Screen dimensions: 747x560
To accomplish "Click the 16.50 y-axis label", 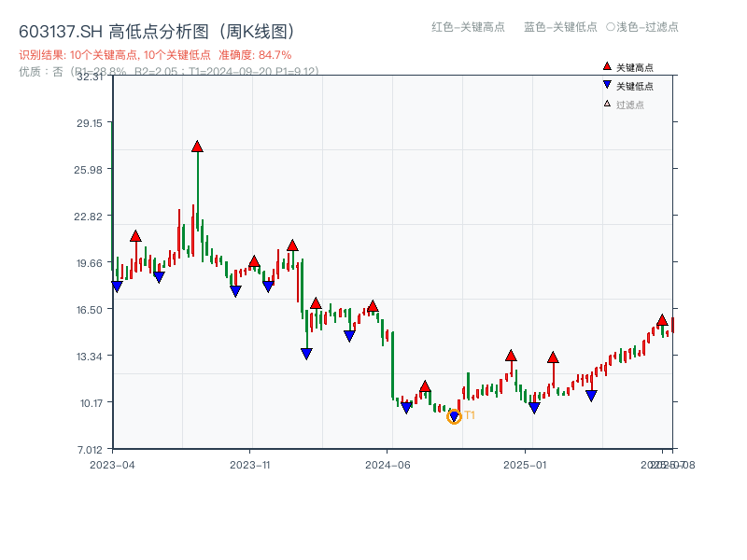I will 90,310.
